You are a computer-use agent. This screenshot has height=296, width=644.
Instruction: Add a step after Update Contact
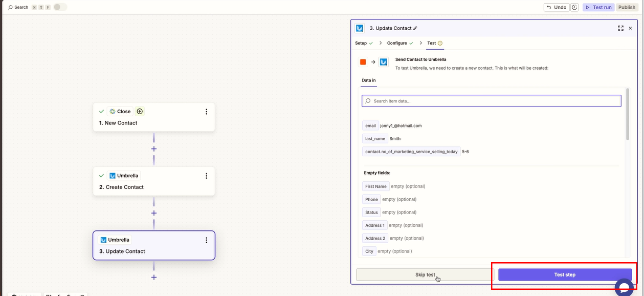point(154,277)
